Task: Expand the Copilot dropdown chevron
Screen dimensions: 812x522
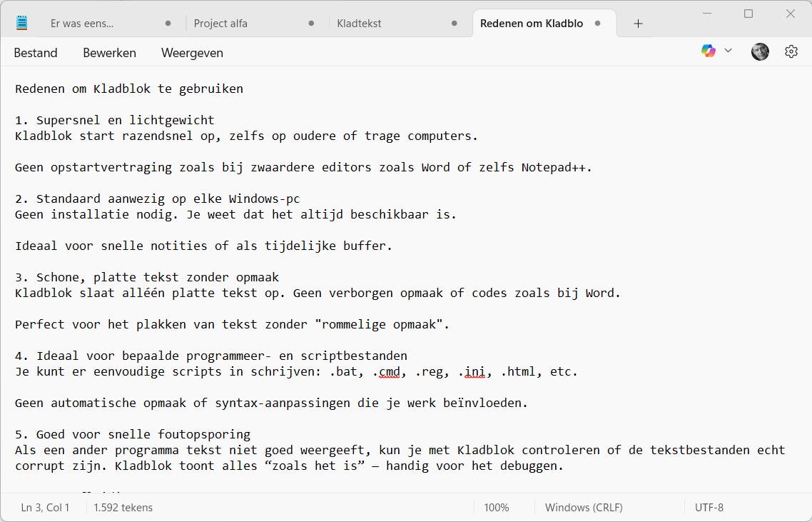Action: [728, 51]
